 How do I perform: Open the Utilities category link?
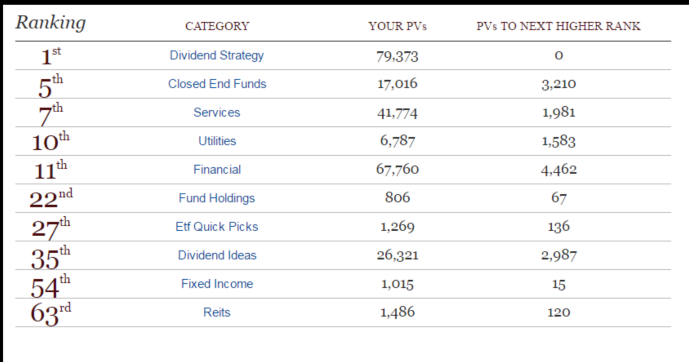[x=217, y=141]
